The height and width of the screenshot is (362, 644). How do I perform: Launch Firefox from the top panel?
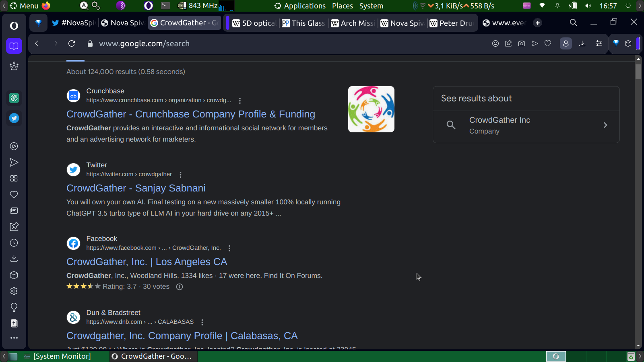click(x=46, y=6)
